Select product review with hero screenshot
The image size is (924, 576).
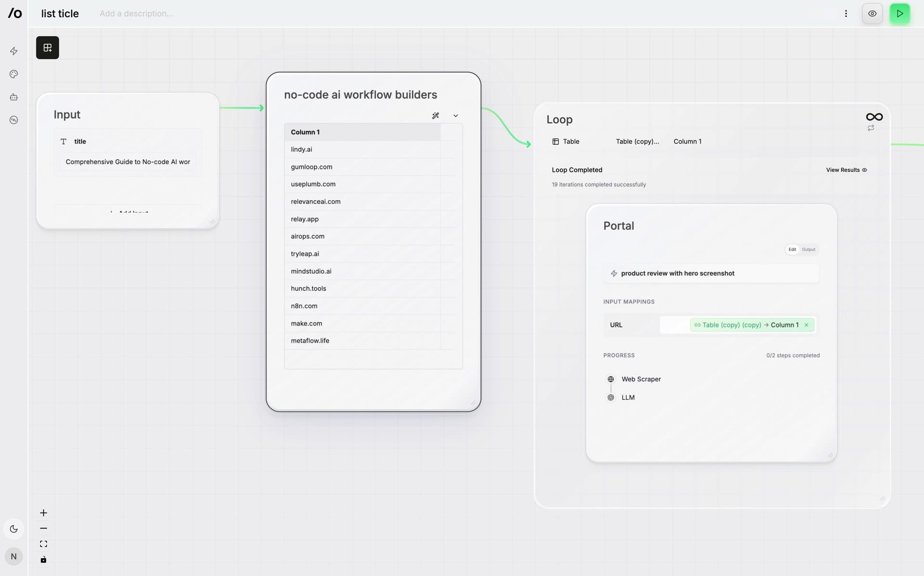(711, 274)
